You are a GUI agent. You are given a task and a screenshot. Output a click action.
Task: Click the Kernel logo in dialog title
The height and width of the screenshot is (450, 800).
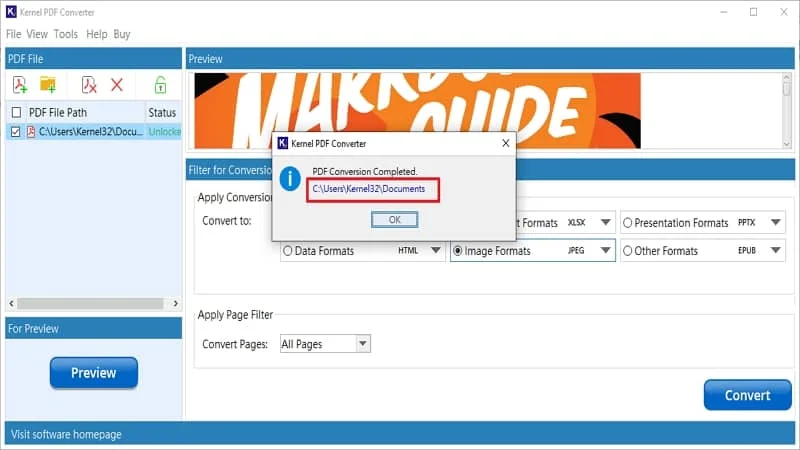click(283, 143)
